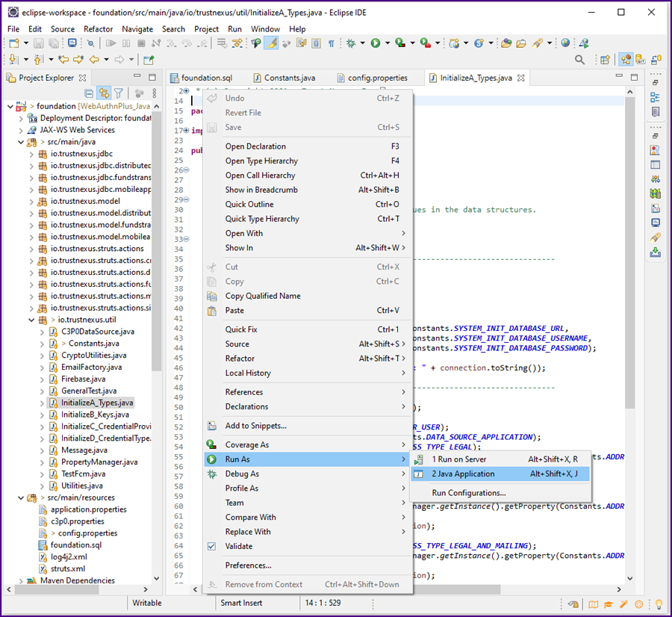Image resolution: width=672 pixels, height=617 pixels.
Task: Click the Last Edit Location toolbar icon
Action: 63,60
